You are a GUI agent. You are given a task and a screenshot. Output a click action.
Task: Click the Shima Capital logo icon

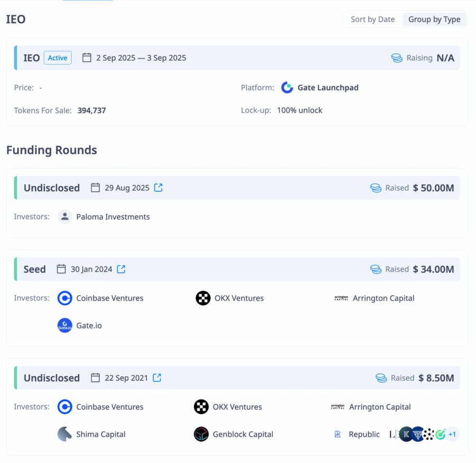pyautogui.click(x=65, y=434)
